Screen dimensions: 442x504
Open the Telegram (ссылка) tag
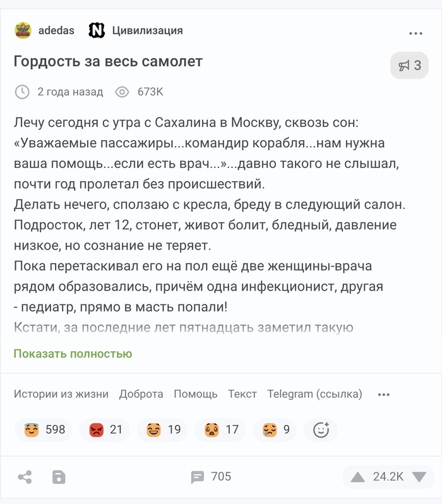pyautogui.click(x=314, y=394)
